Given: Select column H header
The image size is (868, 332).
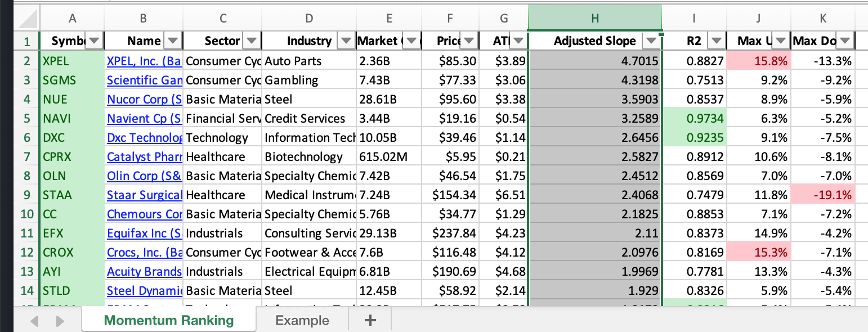Looking at the screenshot, I should 595,19.
